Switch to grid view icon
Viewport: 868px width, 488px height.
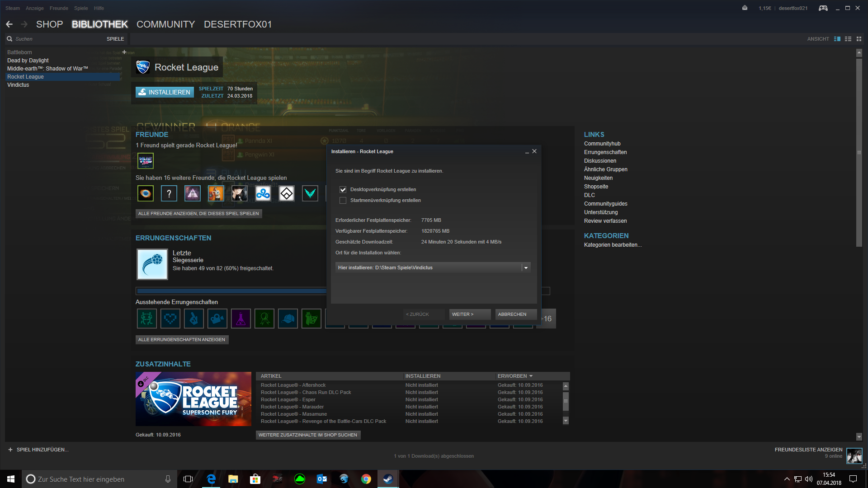point(859,39)
